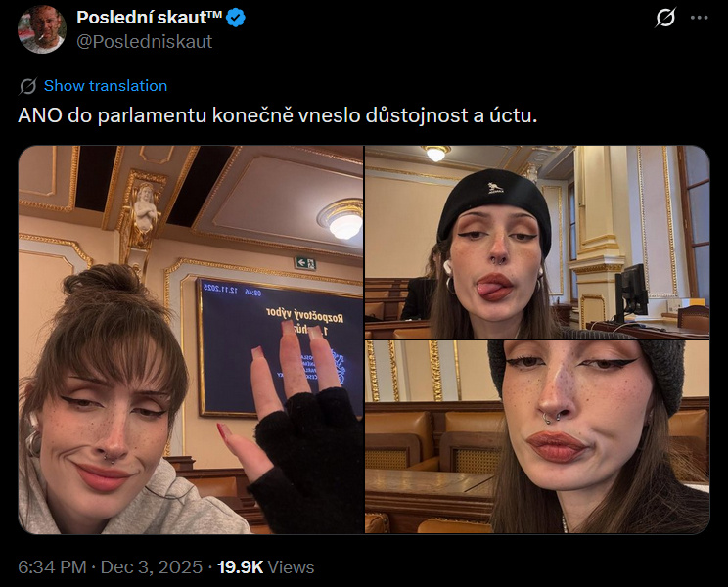728x587 pixels.
Task: Click the 6:34 PM timestamp
Action: click(52, 567)
